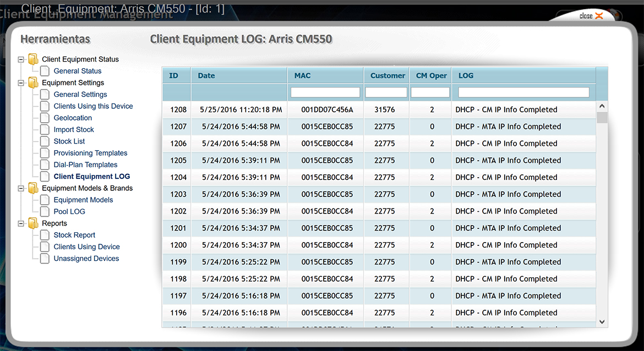Sort the table by Date column header

point(206,75)
